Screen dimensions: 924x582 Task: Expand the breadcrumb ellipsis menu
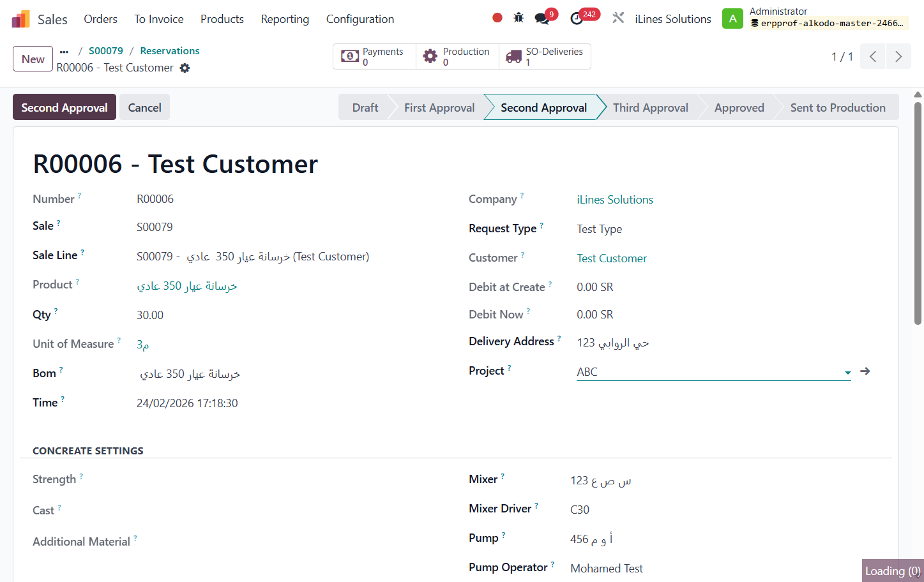64,52
